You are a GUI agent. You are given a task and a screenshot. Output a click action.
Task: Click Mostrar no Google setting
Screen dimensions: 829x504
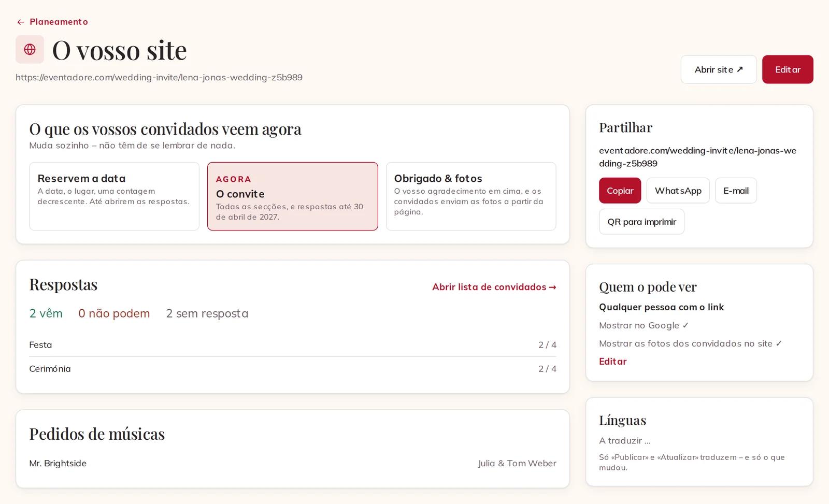coord(644,325)
